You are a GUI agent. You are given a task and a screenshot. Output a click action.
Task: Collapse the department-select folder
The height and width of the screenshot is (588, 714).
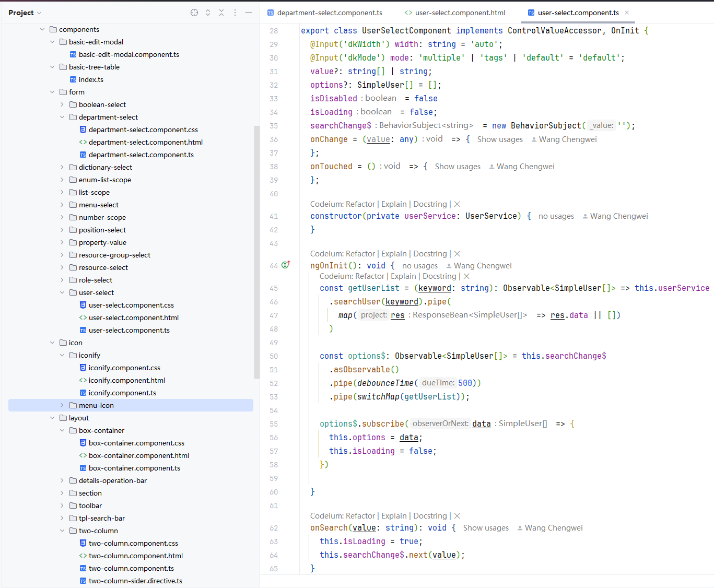[x=62, y=117]
